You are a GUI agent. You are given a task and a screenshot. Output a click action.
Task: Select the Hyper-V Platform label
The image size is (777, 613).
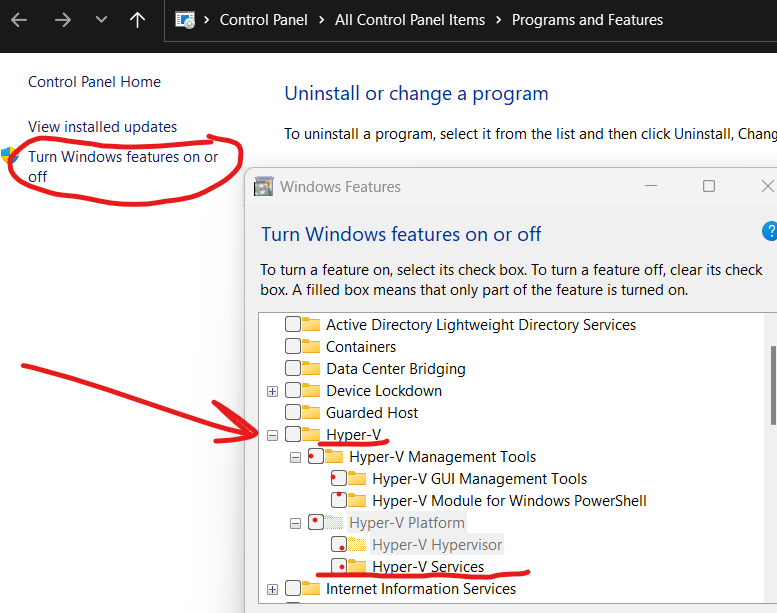click(x=407, y=522)
